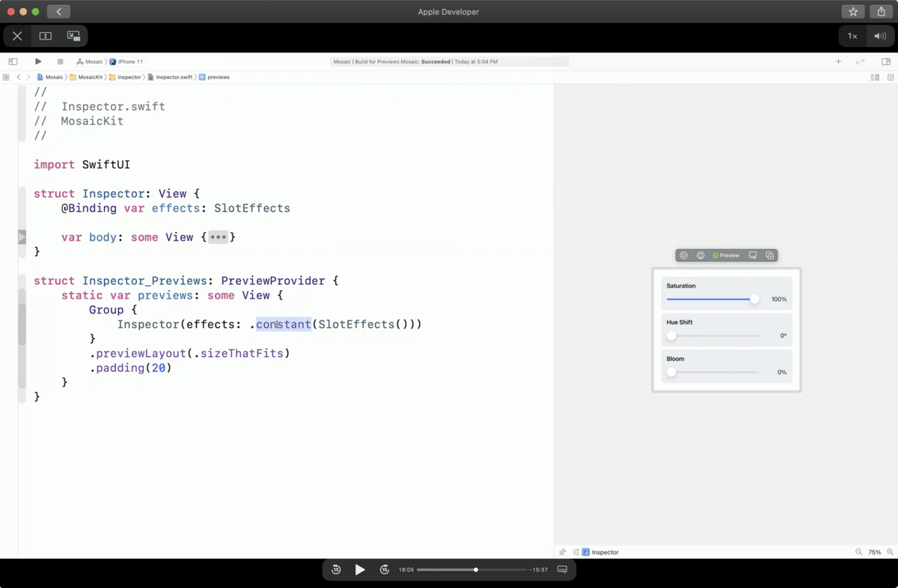
Task: Add a new editor pane
Action: pos(891,77)
